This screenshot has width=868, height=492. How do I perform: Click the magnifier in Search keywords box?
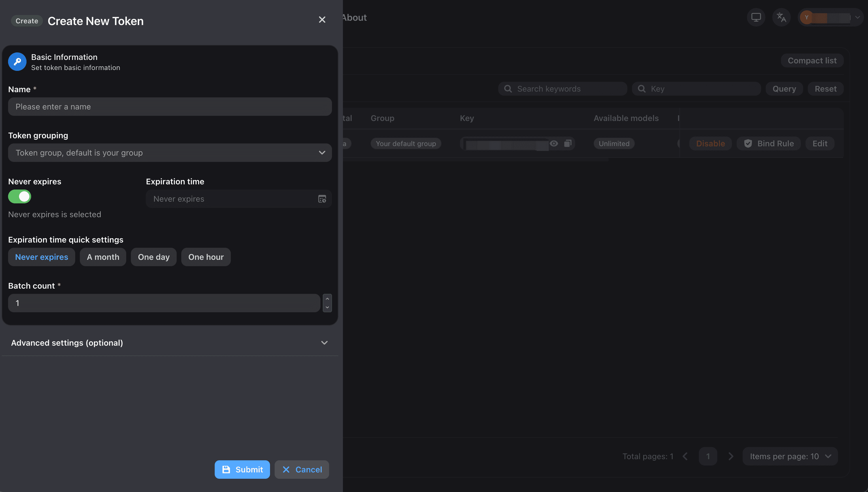(x=508, y=89)
